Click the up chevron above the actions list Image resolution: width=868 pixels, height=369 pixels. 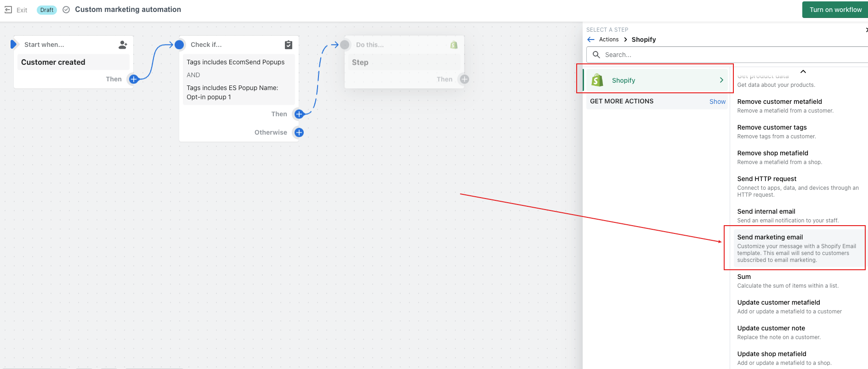tap(803, 72)
